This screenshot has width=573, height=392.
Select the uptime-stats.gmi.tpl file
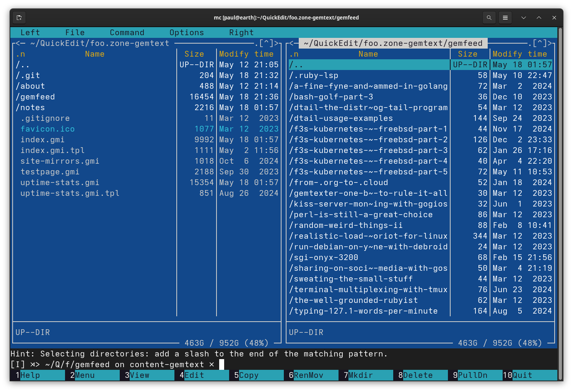coord(147,193)
